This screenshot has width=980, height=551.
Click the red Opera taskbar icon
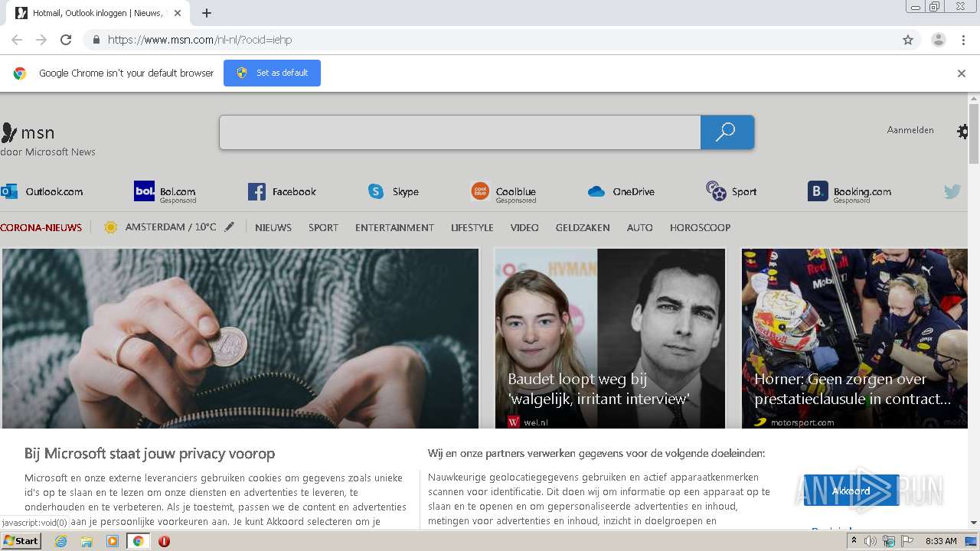[164, 541]
